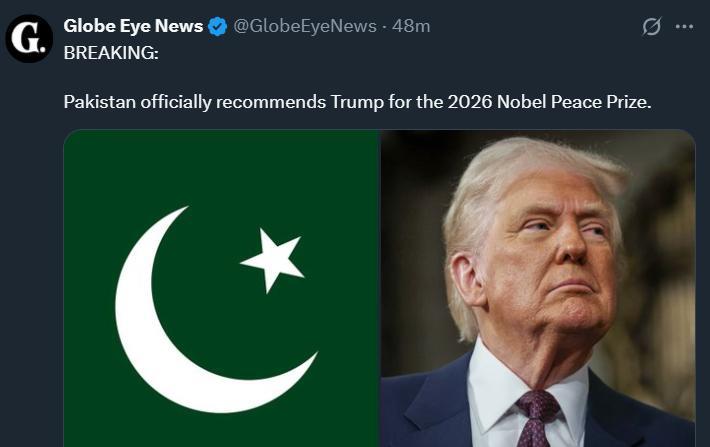Click the post text about Nobel Peace Prize
710x447 pixels.
point(357,102)
